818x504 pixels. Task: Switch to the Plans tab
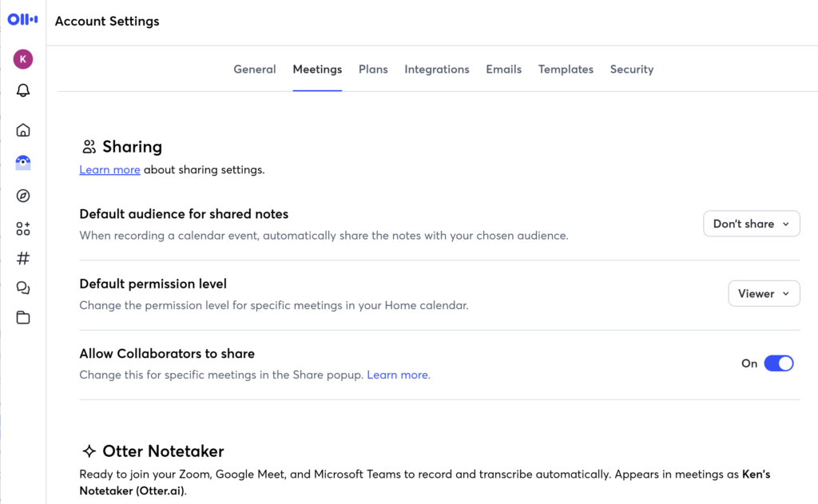point(373,69)
